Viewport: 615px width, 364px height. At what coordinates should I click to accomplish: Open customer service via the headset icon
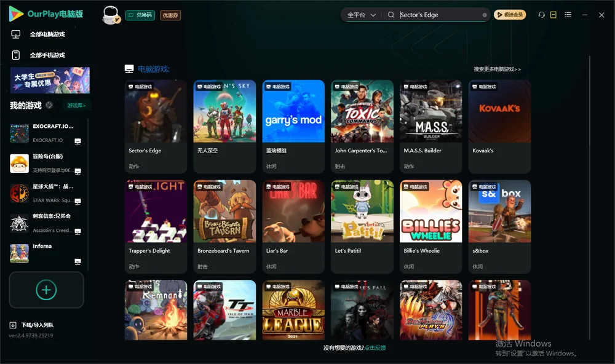[542, 15]
